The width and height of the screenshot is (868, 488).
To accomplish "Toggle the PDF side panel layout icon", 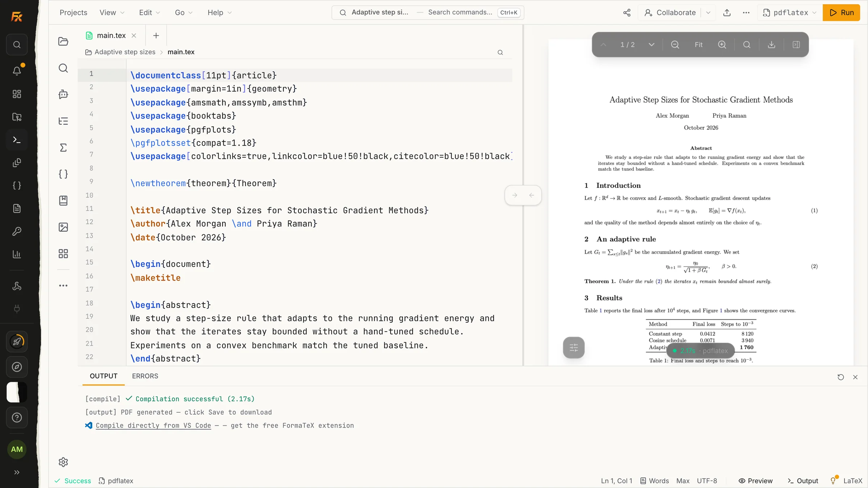I will click(x=796, y=44).
